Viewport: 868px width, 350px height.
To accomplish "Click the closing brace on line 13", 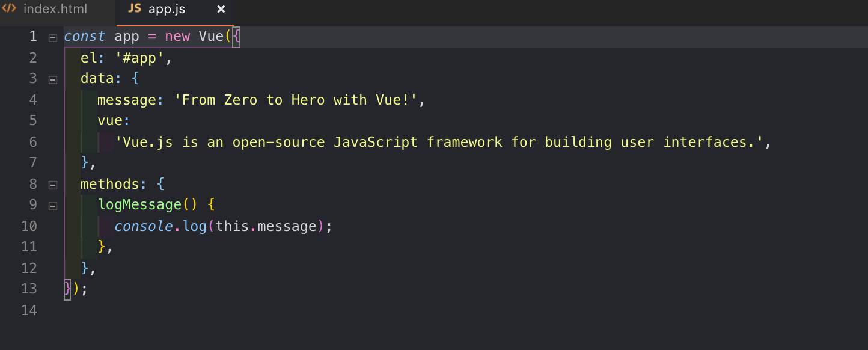I will pyautogui.click(x=67, y=289).
